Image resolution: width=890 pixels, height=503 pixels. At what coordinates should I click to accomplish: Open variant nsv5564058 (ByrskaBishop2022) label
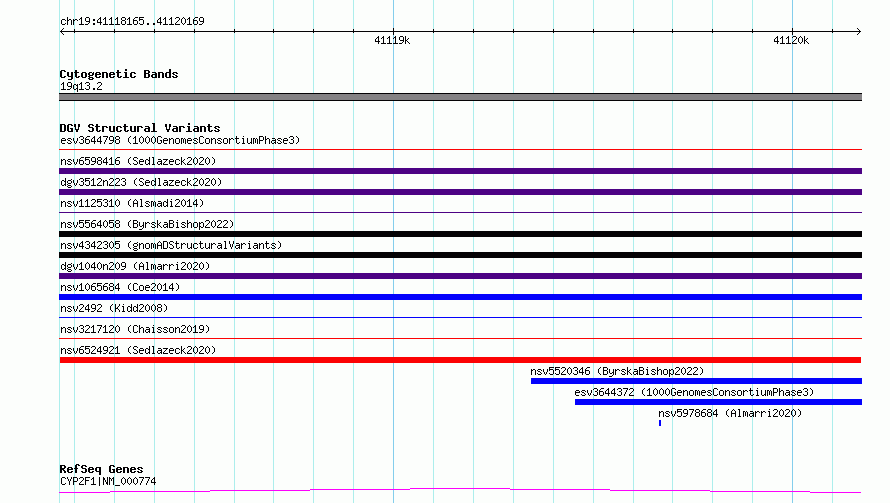click(147, 224)
